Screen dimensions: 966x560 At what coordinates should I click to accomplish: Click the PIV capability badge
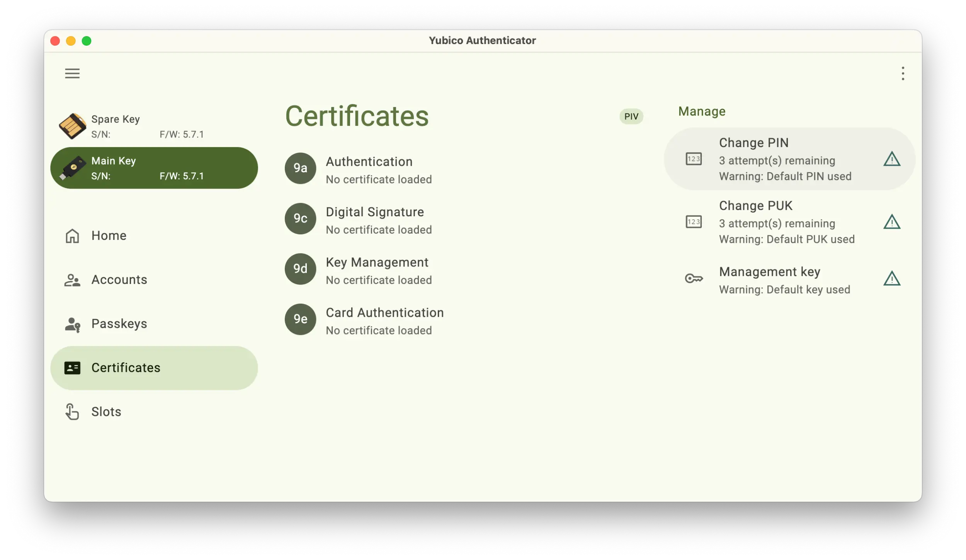coord(631,116)
